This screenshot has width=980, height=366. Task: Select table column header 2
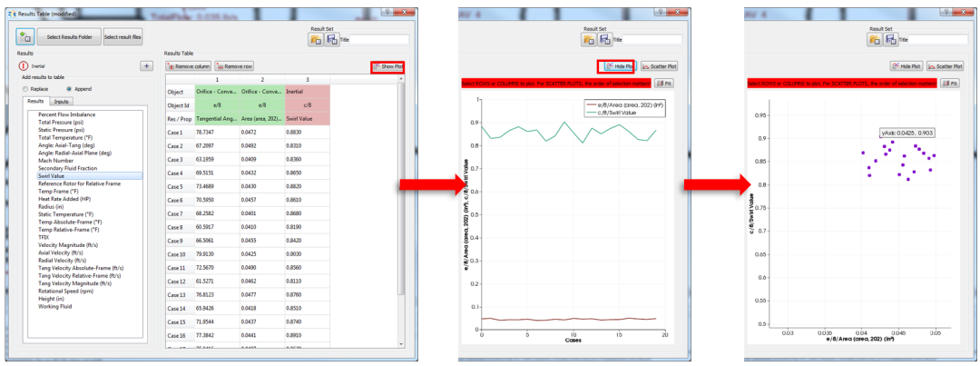click(262, 79)
